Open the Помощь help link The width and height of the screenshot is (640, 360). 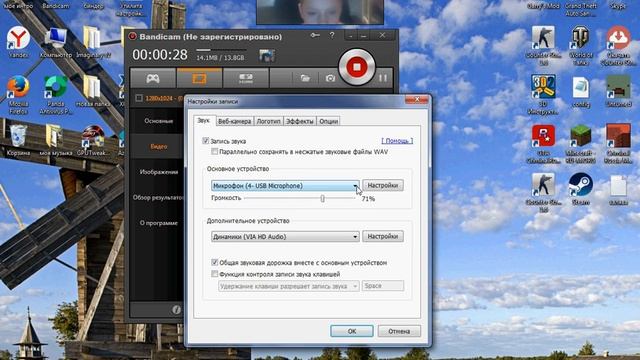coord(397,141)
